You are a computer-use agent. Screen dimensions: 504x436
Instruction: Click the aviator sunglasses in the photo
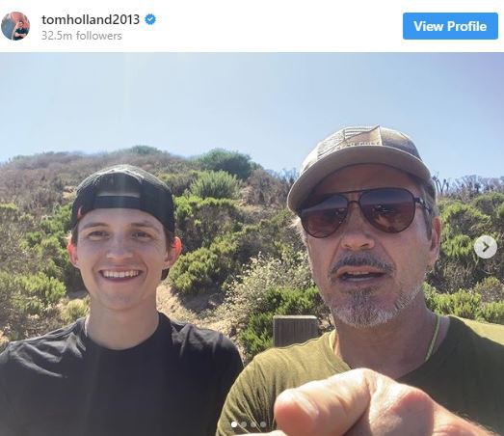click(x=363, y=212)
